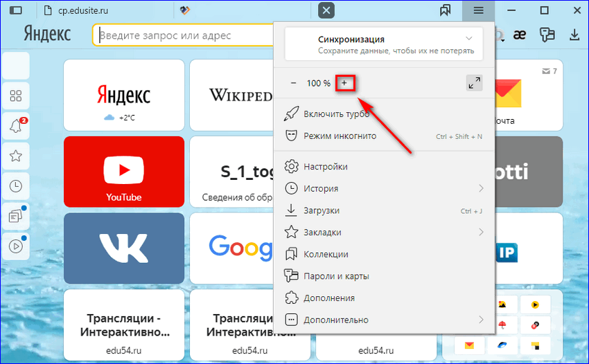This screenshot has height=364, width=589.
Task: Decrease zoom with minus button
Action: pyautogui.click(x=293, y=83)
